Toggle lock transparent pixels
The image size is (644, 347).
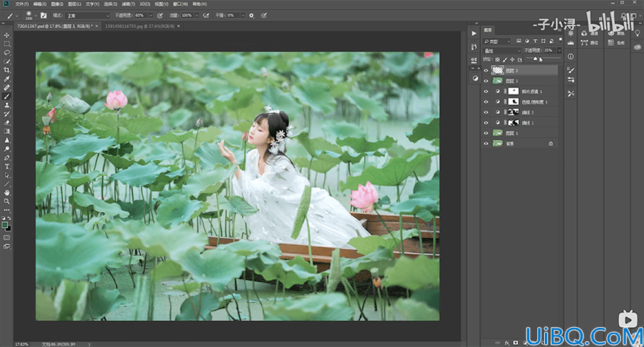497,60
